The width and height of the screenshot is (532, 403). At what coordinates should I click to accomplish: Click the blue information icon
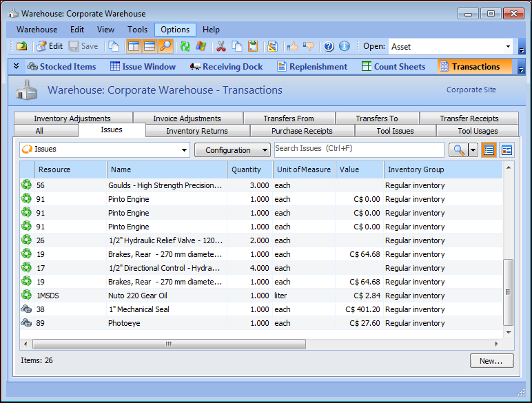click(344, 46)
